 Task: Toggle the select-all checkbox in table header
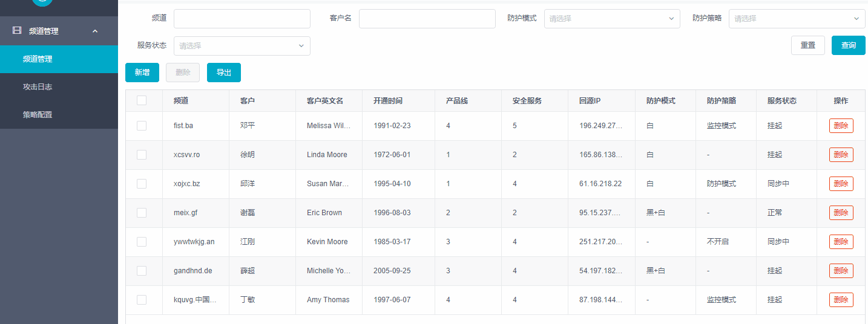coord(142,100)
